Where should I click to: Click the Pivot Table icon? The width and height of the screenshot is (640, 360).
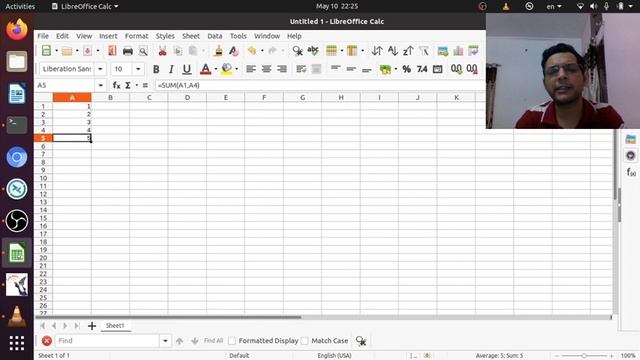click(x=473, y=51)
